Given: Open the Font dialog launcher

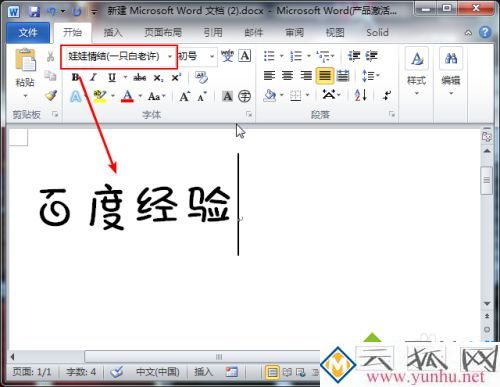Looking at the screenshot, I should (249, 115).
